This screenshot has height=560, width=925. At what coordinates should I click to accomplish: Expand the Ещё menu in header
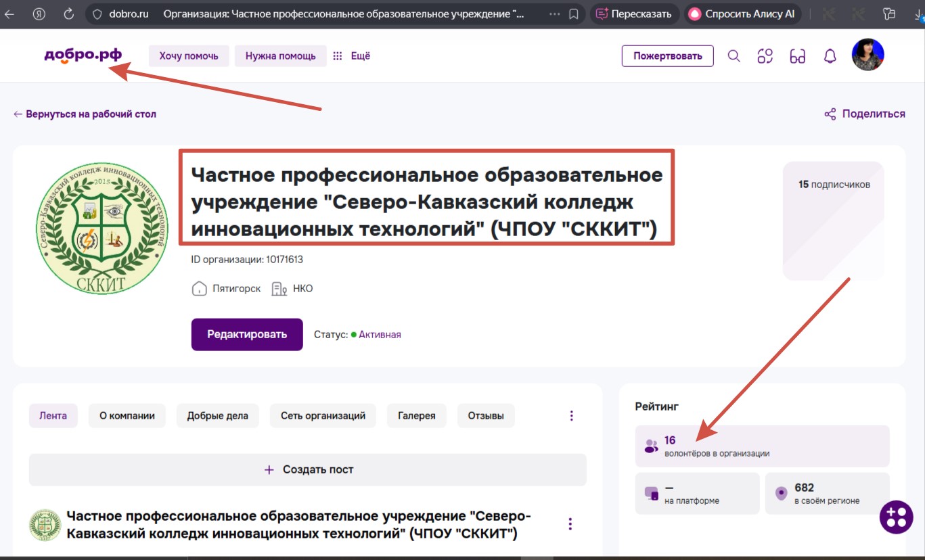[x=352, y=56]
